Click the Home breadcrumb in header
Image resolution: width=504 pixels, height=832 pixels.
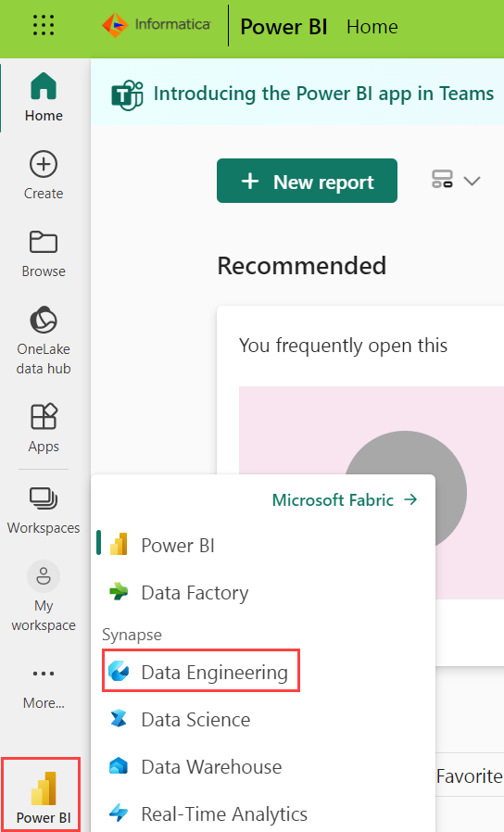pos(372,27)
